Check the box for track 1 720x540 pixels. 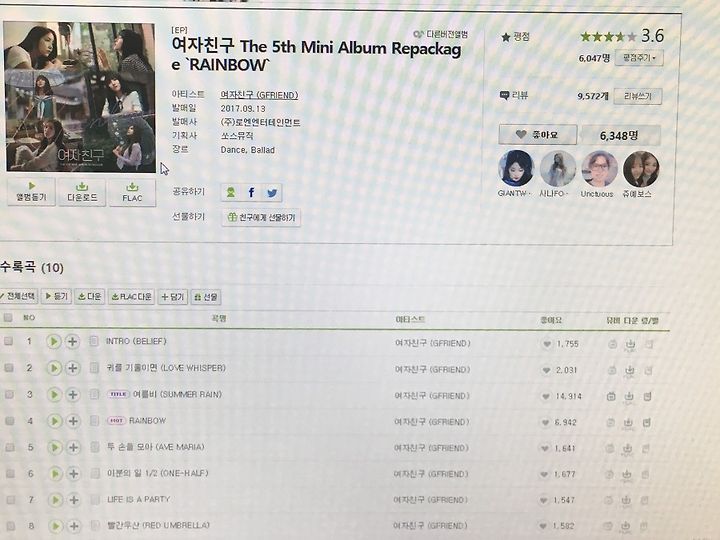click(8, 341)
